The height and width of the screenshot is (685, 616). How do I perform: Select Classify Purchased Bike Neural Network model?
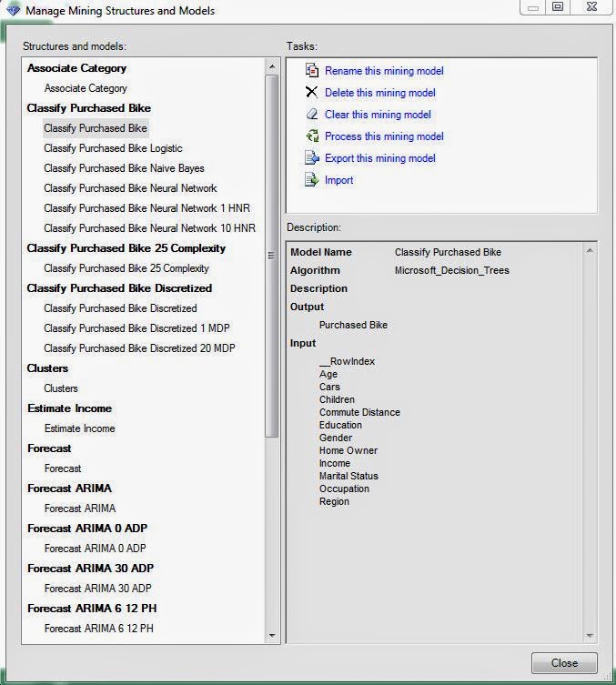click(x=130, y=188)
